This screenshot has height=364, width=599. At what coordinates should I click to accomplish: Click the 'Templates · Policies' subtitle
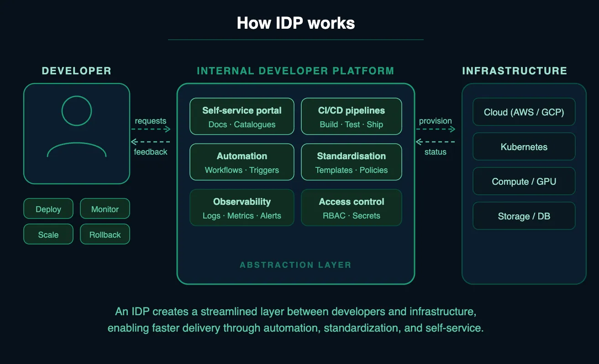point(352,170)
